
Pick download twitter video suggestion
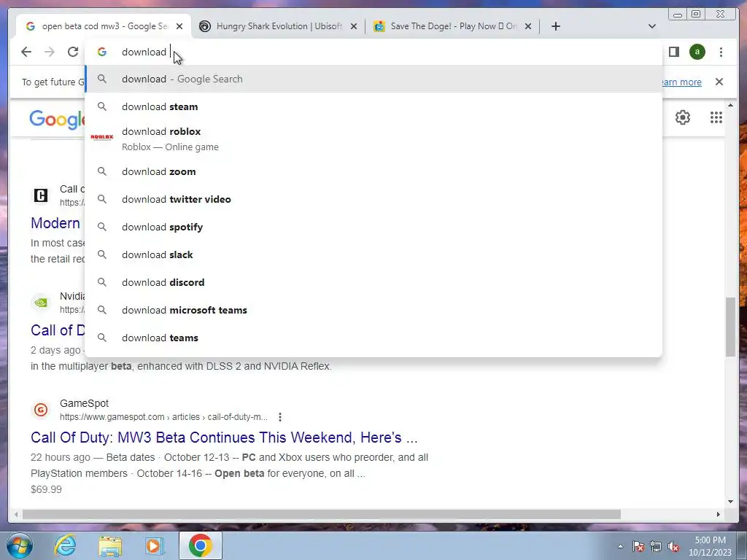[373, 199]
